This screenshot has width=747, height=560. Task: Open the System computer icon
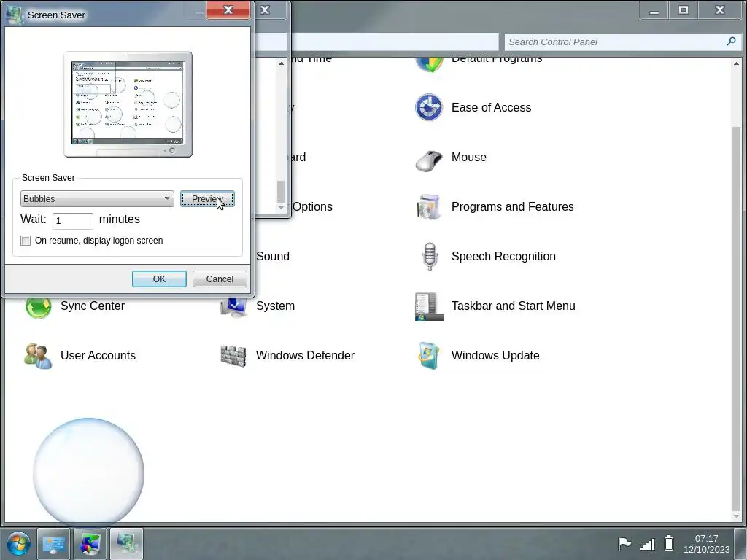coord(233,307)
